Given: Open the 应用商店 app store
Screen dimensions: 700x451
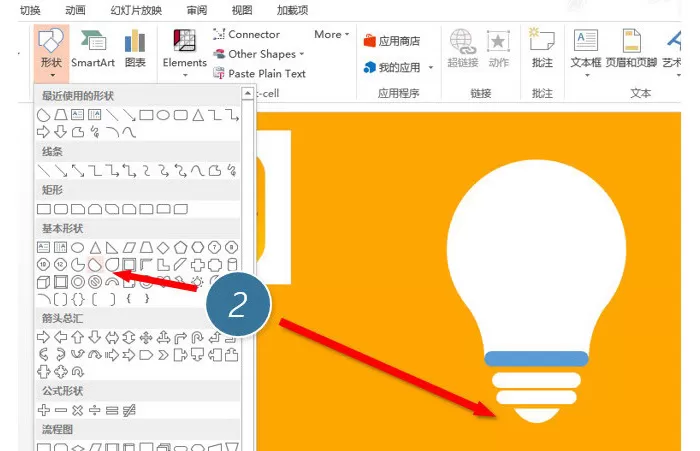Looking at the screenshot, I should (x=392, y=41).
